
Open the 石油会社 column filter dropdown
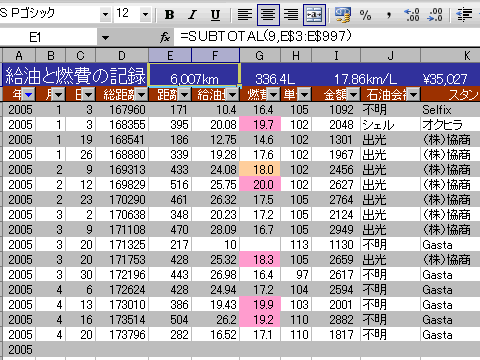(x=413, y=95)
